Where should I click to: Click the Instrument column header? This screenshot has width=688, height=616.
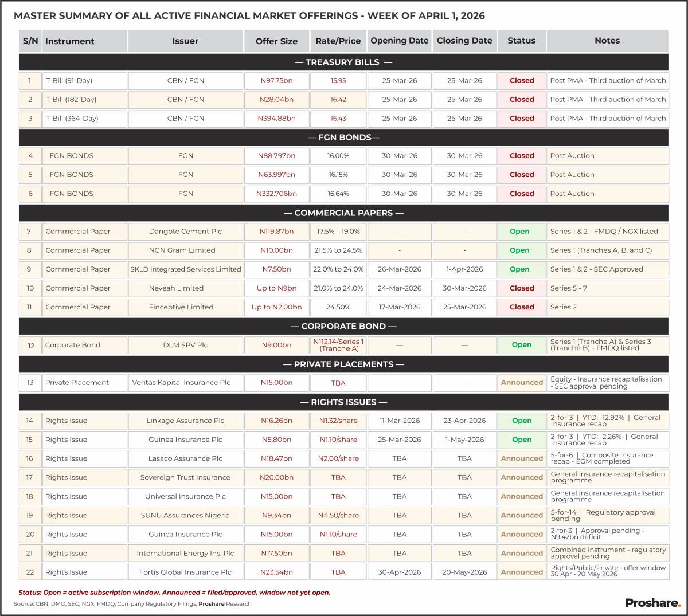85,41
